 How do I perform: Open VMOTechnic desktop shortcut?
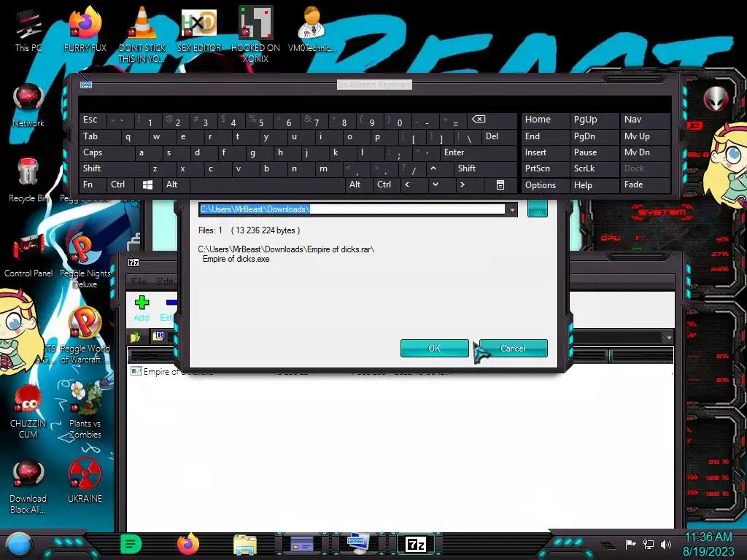coord(311,29)
